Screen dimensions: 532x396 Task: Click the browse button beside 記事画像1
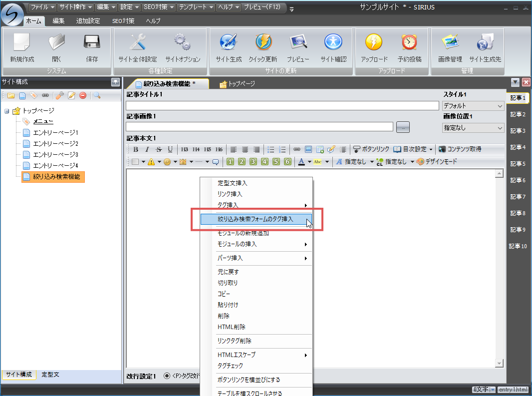tap(403, 127)
